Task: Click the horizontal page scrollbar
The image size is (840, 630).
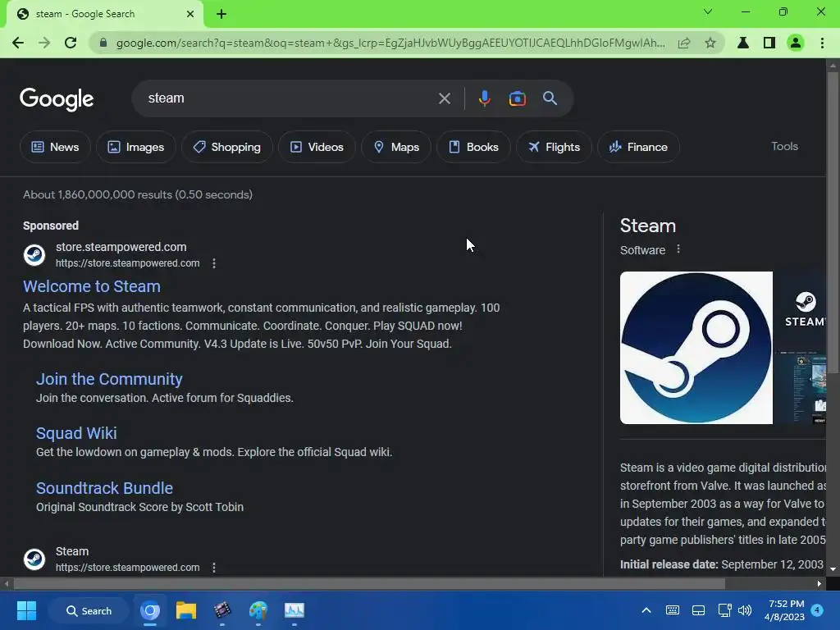Action: coord(369,583)
